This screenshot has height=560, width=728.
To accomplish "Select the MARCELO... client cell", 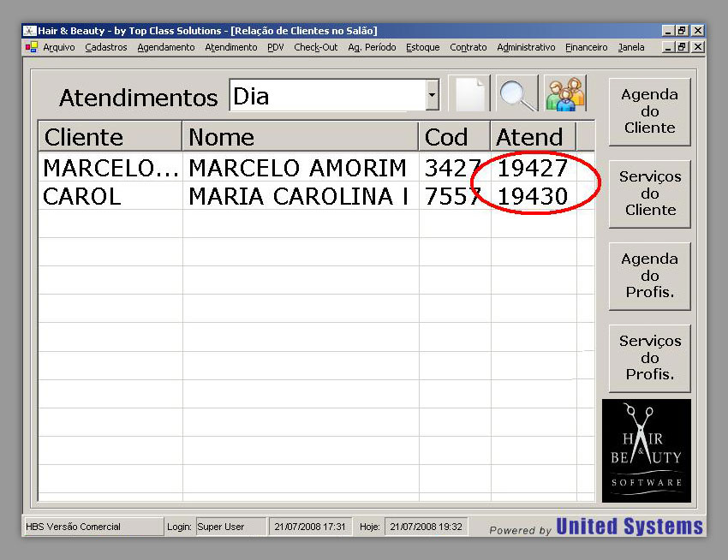I will point(110,168).
